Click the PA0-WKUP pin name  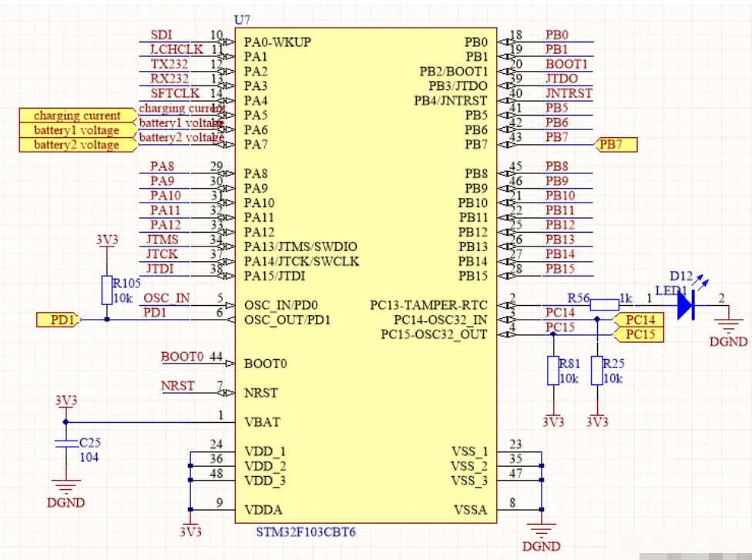pos(277,42)
